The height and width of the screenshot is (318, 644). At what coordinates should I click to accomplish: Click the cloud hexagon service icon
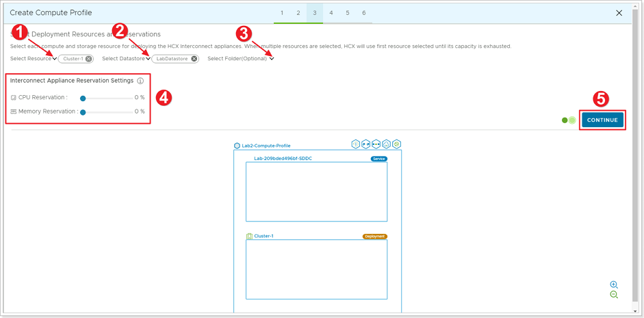pos(386,144)
